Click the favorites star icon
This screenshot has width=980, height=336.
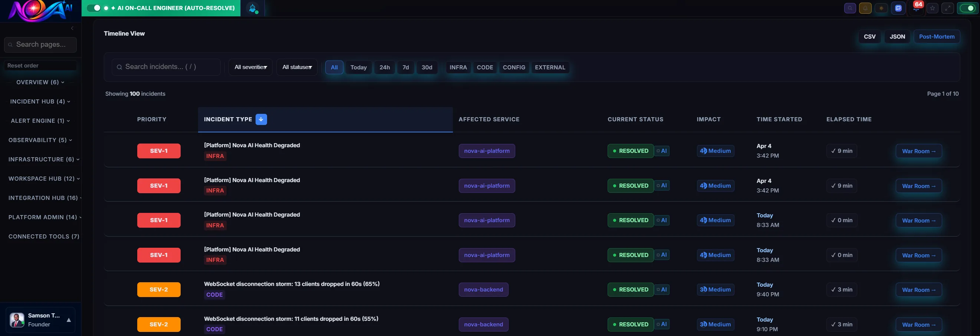(933, 8)
